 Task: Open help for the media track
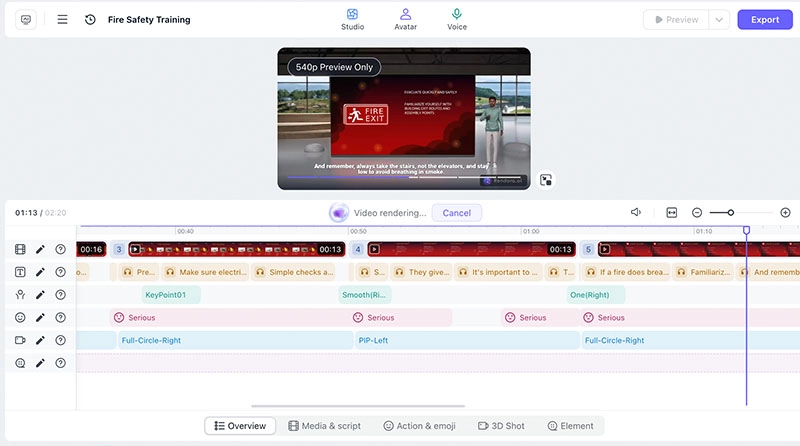pyautogui.click(x=60, y=249)
